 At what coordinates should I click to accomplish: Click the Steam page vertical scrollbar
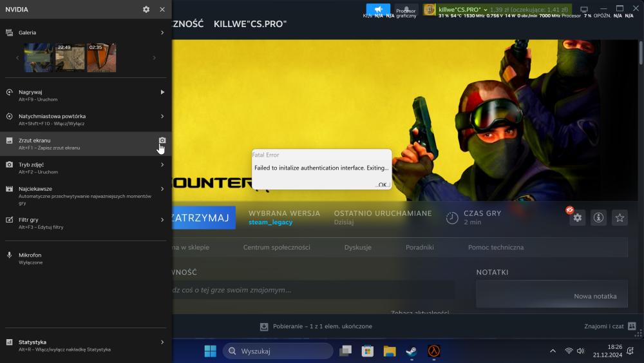coord(641,54)
